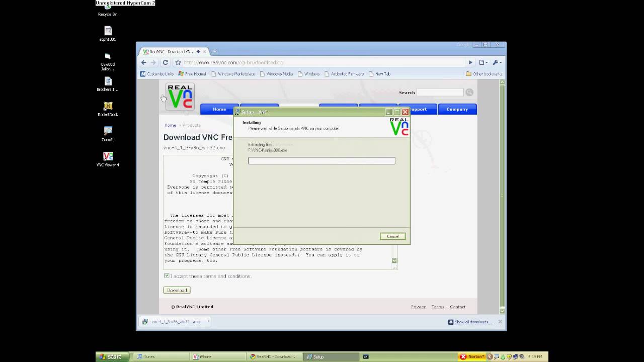Maximize the Chrome browser window
Viewport: 644px width, 362px height.
pos(486,45)
